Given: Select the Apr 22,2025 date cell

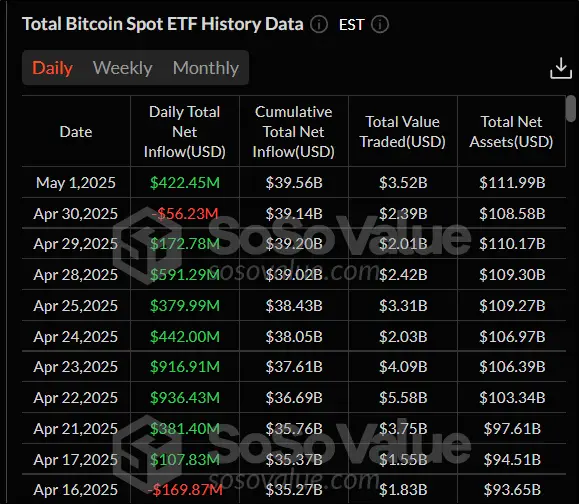Looking at the screenshot, I should pyautogui.click(x=76, y=398).
